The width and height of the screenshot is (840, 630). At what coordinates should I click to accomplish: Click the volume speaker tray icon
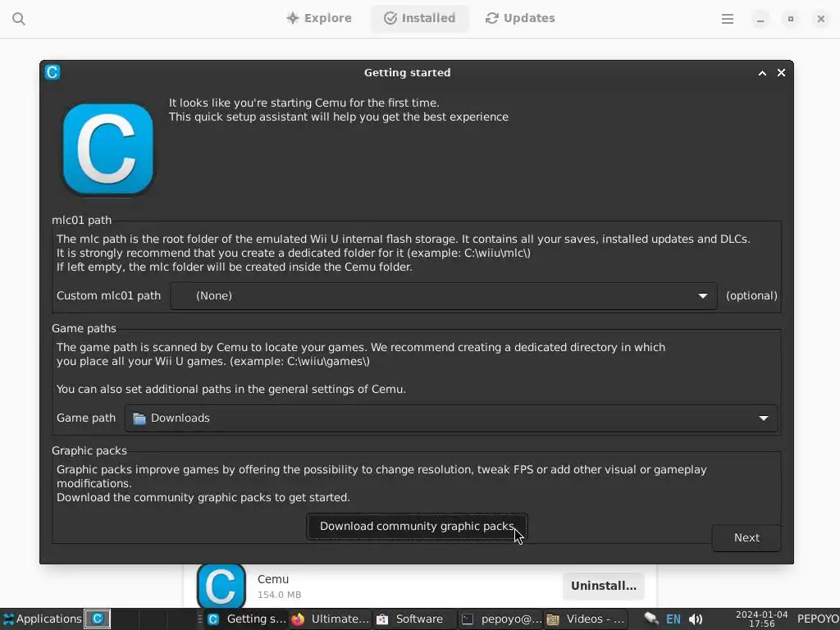coord(696,619)
